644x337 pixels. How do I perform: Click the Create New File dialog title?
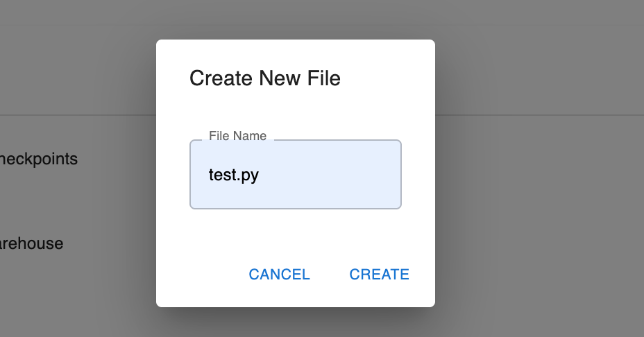pos(265,78)
